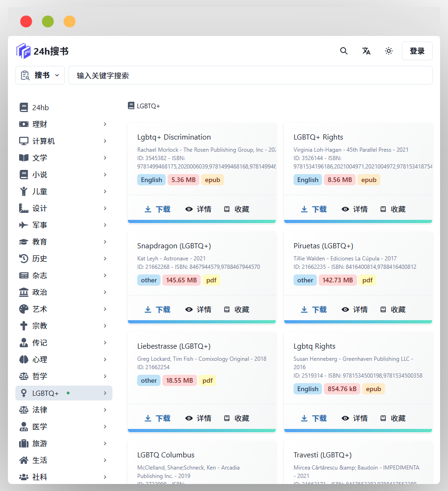
Task: Open the 搜书 search type dropdown
Action: pos(40,75)
